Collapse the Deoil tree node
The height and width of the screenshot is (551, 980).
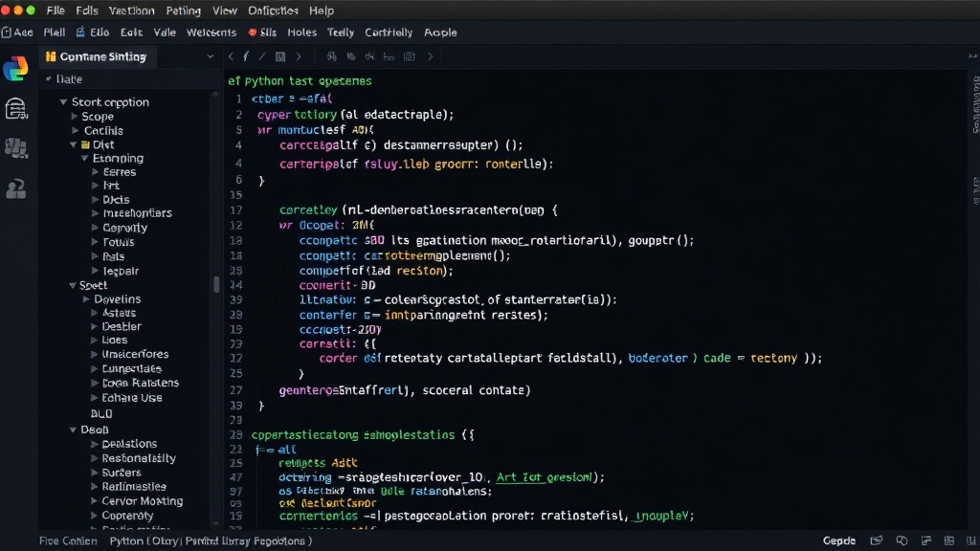[73, 430]
